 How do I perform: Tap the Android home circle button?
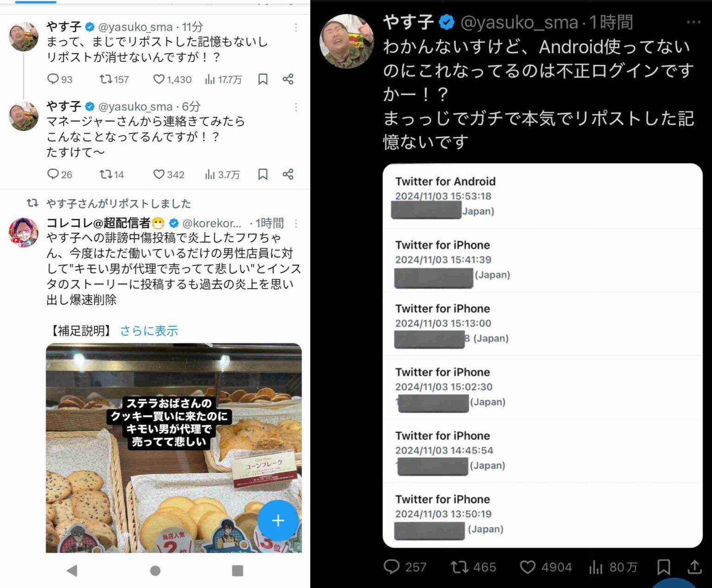point(155,570)
